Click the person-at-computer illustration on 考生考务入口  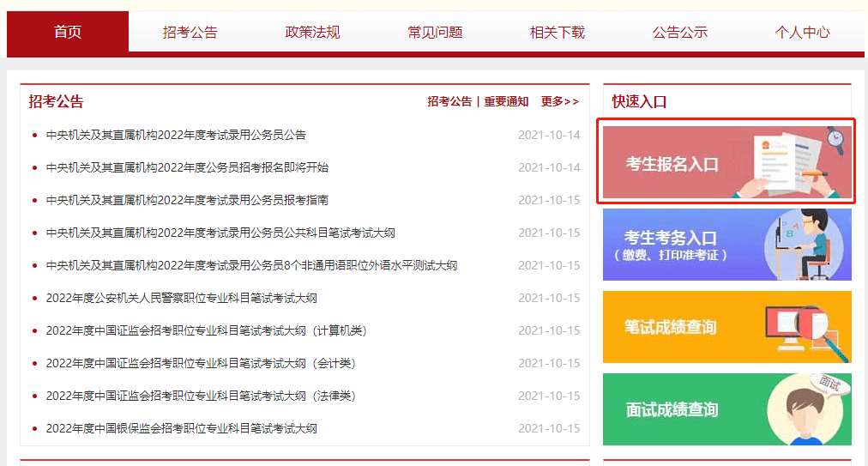[805, 245]
